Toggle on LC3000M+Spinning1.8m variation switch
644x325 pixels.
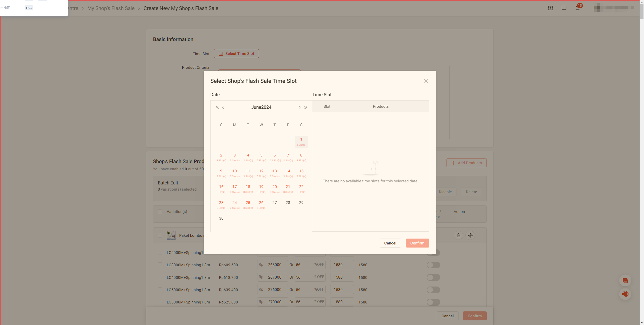433,265
